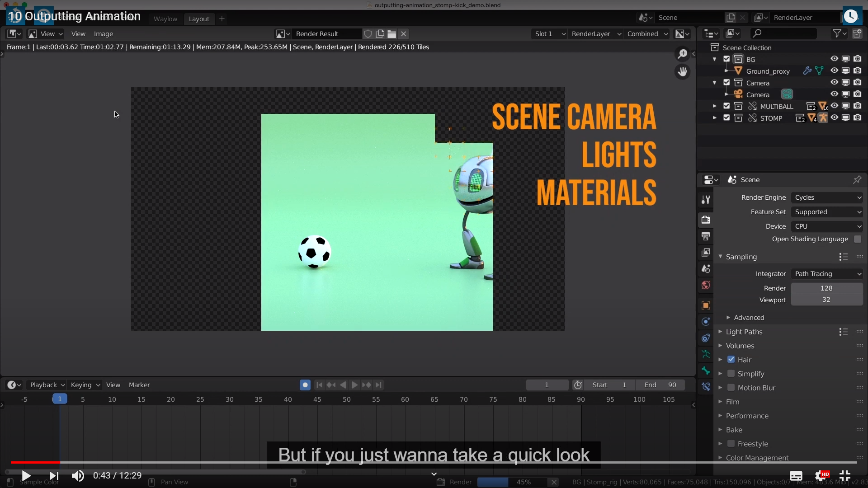
Task: Click the outliner filter funnel icon
Action: point(837,33)
